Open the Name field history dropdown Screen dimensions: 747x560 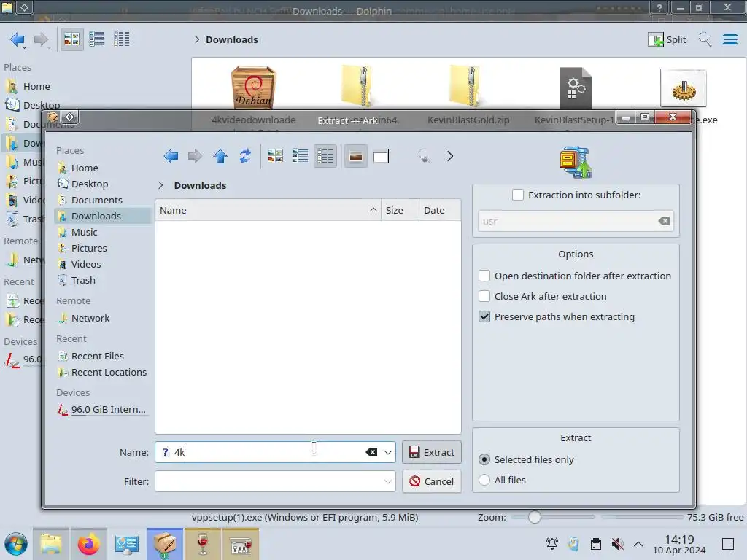pyautogui.click(x=388, y=452)
